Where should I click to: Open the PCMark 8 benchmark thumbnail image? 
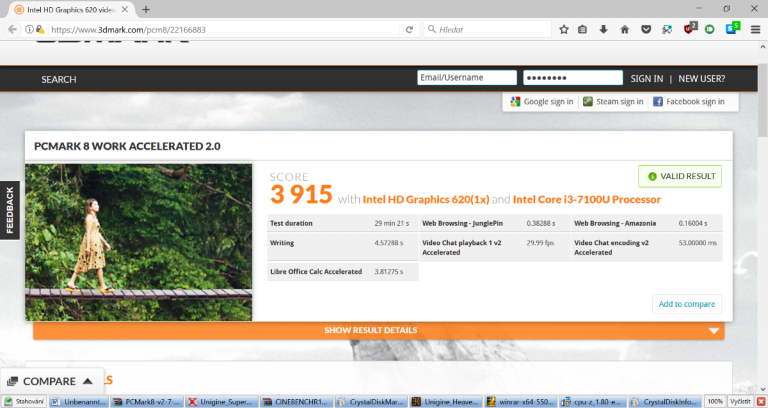(x=138, y=242)
